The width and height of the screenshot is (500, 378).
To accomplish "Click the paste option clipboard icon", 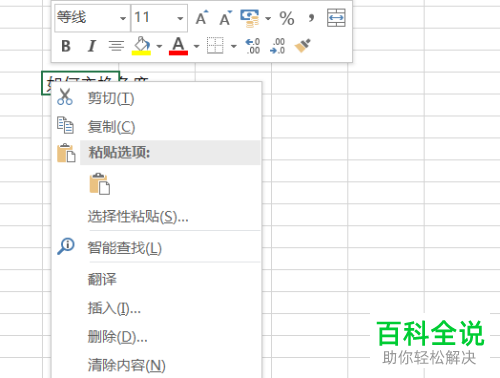I will [100, 184].
